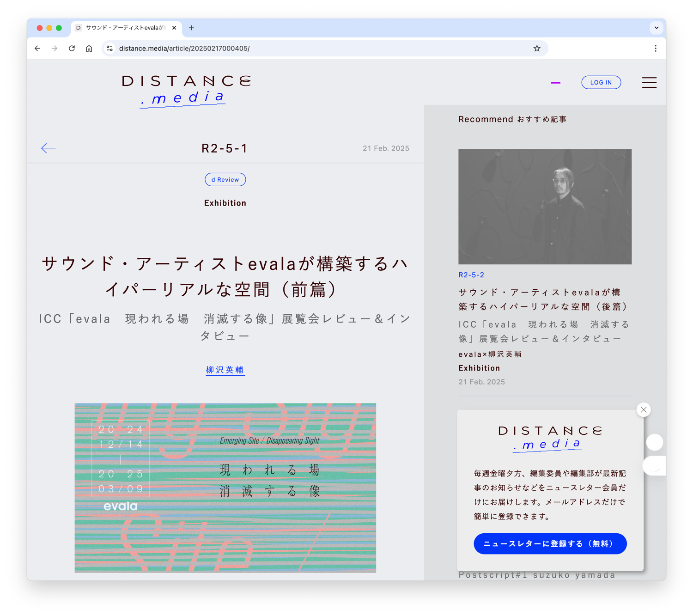The width and height of the screenshot is (693, 616).
Task: Open the tab list chevron at top right
Action: (657, 28)
